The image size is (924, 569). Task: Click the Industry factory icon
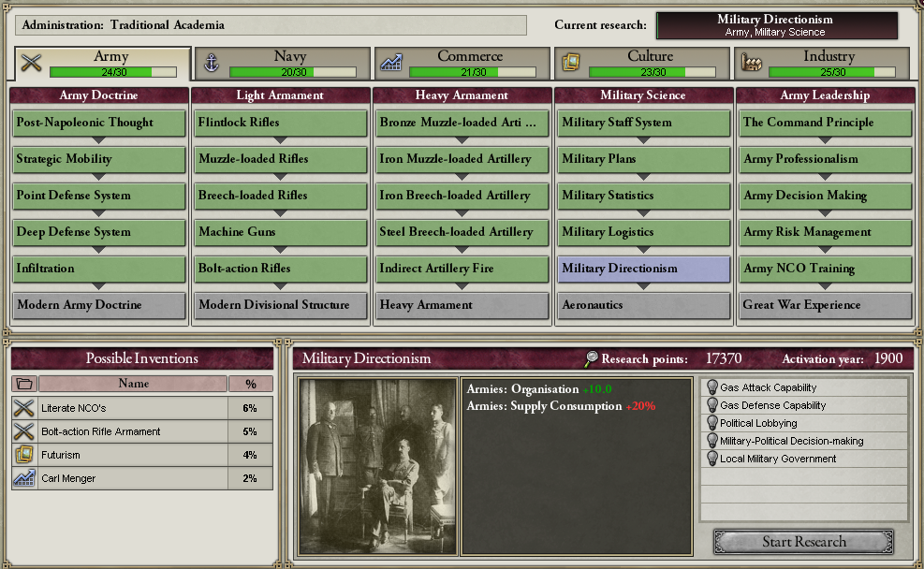pyautogui.click(x=752, y=63)
